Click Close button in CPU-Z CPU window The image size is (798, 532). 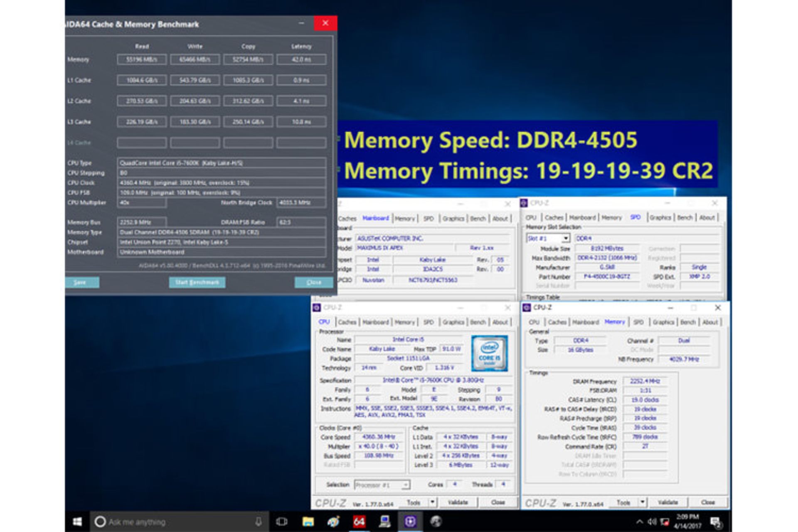(498, 502)
